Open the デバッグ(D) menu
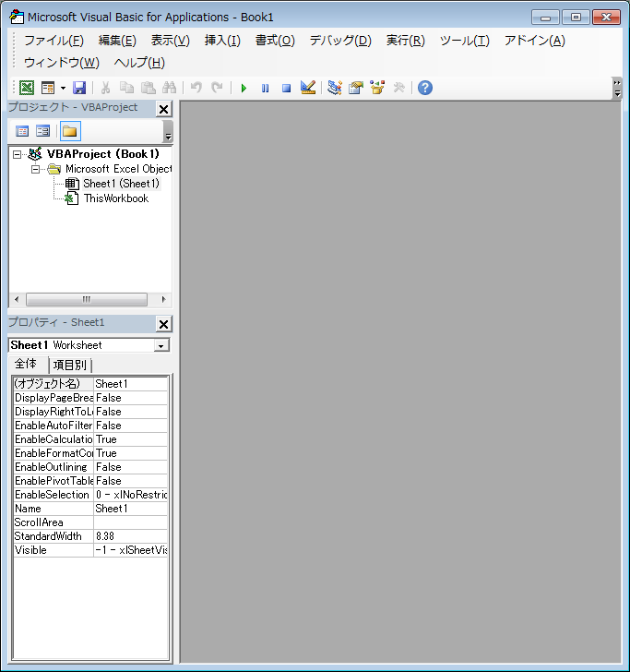Screen dimensions: 630x672 click(340, 41)
